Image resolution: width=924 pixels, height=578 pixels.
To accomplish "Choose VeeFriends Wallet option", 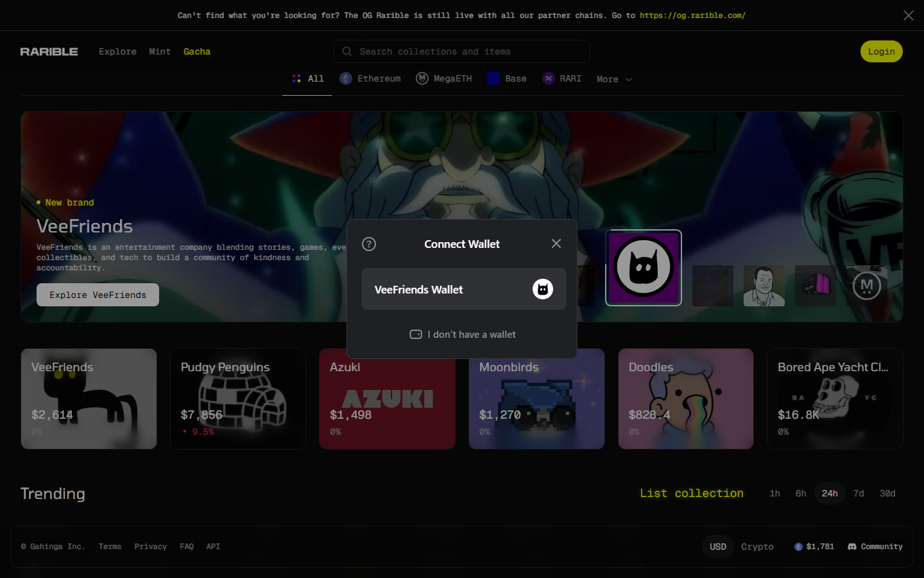I will pyautogui.click(x=464, y=289).
